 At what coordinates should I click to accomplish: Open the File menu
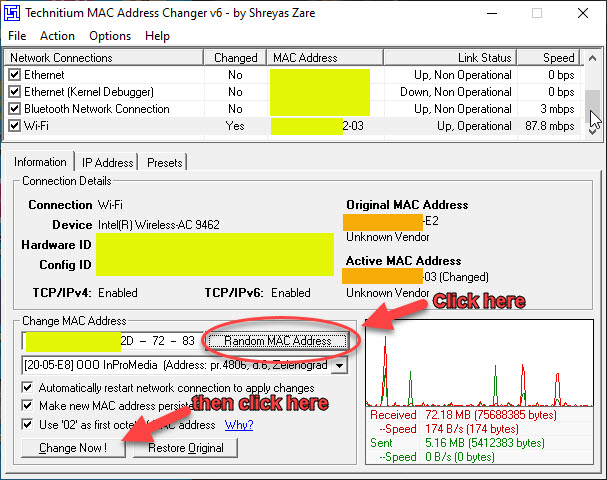pyautogui.click(x=17, y=36)
